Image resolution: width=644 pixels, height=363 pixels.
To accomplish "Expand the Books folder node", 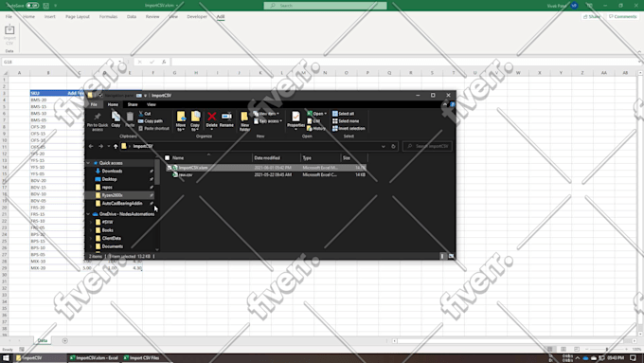I will pyautogui.click(x=91, y=230).
